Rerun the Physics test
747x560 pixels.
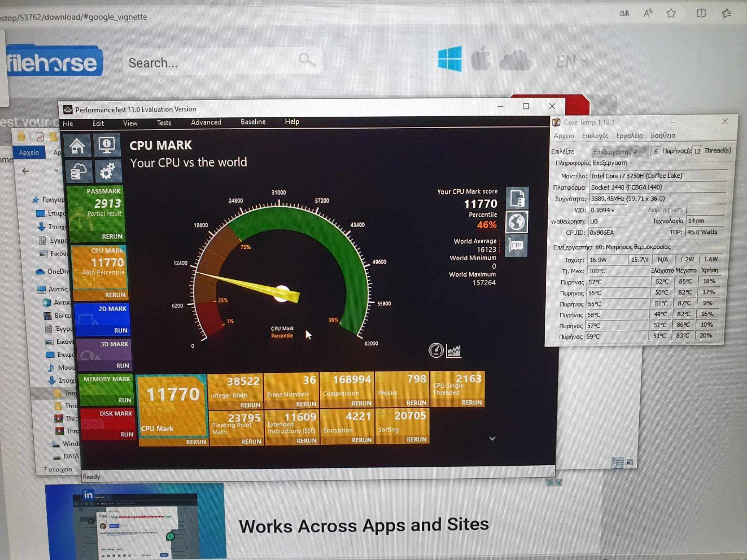point(417,403)
